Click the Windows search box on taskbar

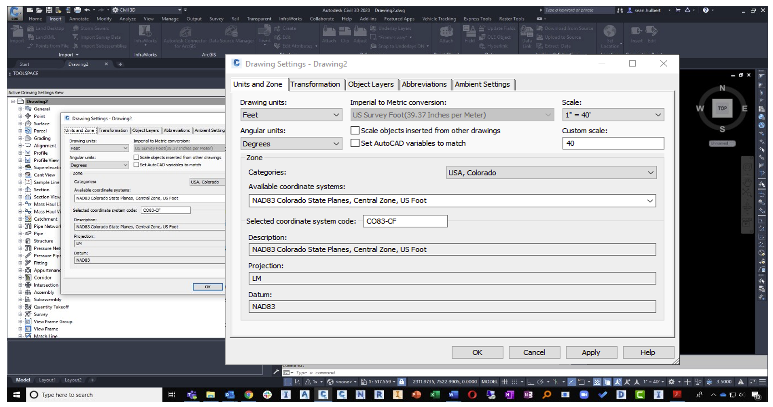pyautogui.click(x=94, y=395)
